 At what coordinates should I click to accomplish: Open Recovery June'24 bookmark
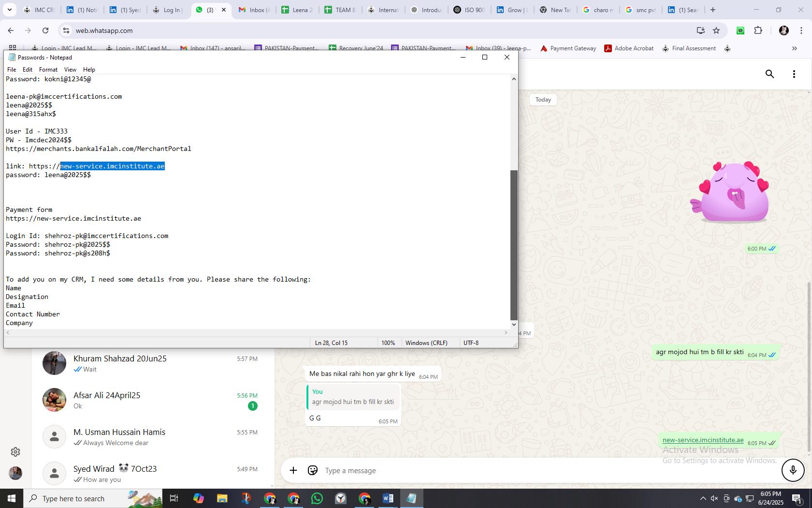point(356,48)
